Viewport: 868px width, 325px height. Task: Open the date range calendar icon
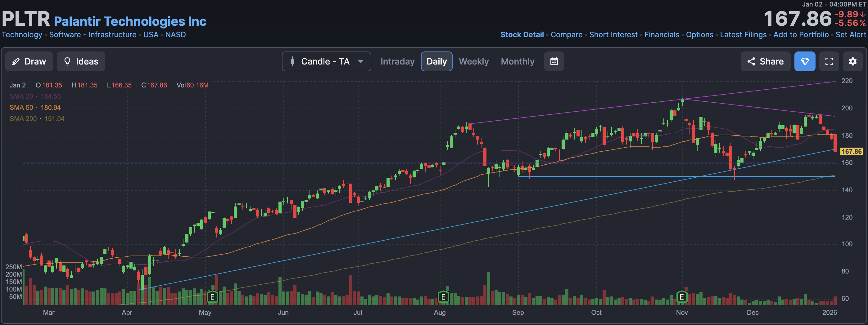(x=554, y=62)
